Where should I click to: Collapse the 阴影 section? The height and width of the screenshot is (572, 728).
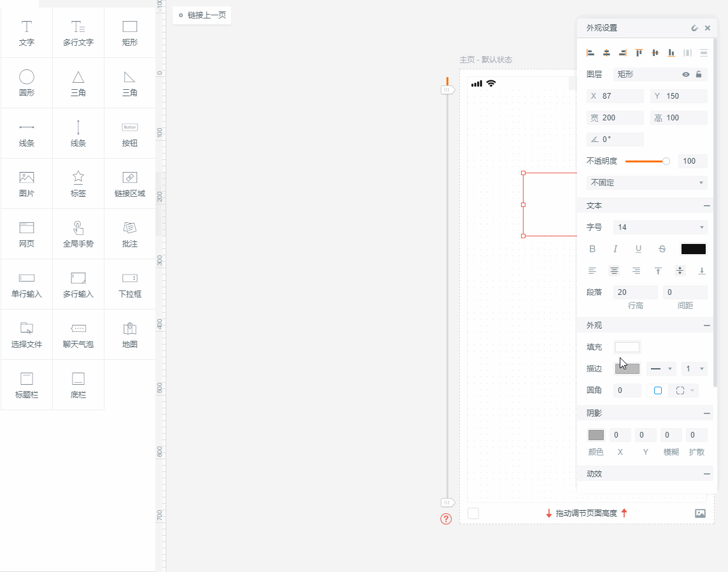[706, 413]
